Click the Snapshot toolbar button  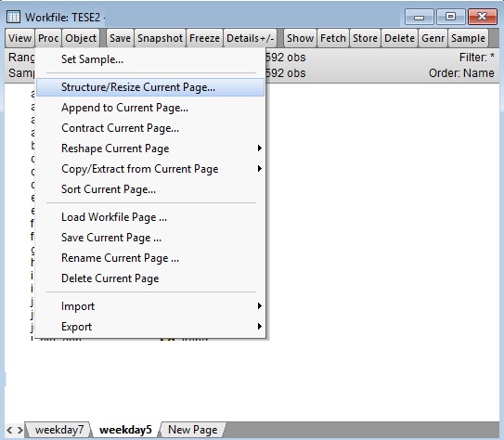click(x=160, y=38)
